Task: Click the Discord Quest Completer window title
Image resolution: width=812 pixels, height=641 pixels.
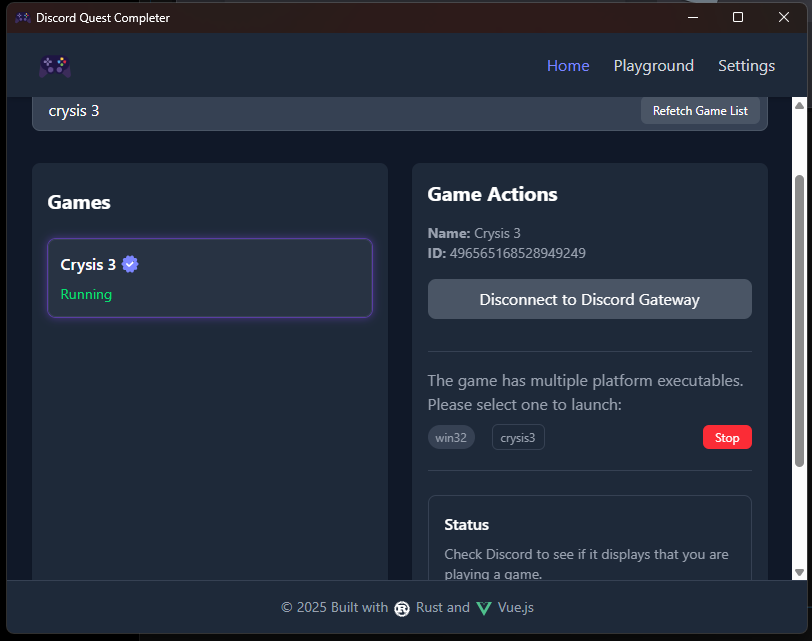Action: coord(103,18)
